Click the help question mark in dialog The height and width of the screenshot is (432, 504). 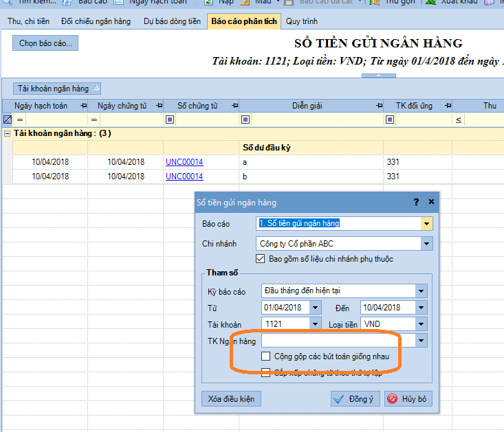coord(416,203)
